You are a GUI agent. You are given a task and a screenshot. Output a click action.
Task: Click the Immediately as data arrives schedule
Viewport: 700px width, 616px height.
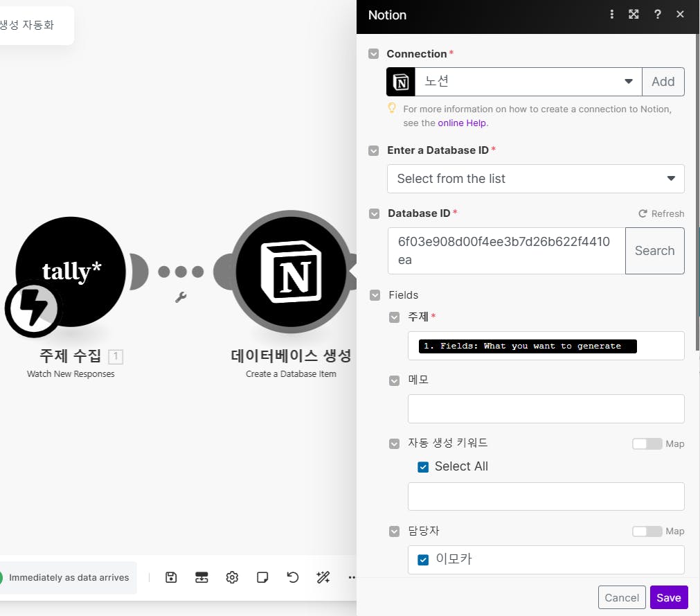pyautogui.click(x=69, y=578)
